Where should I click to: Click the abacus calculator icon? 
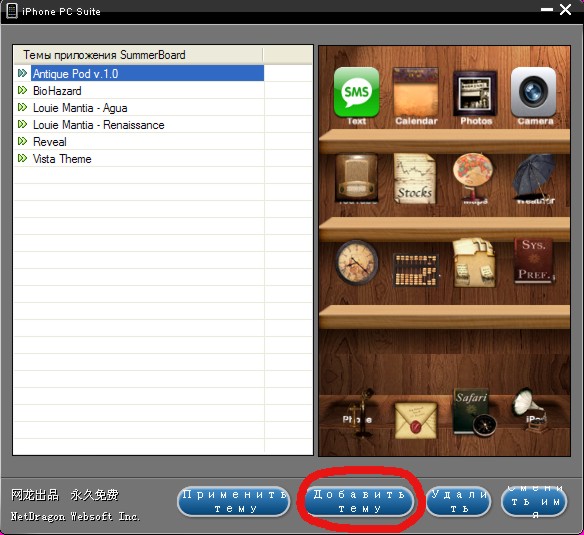416,270
